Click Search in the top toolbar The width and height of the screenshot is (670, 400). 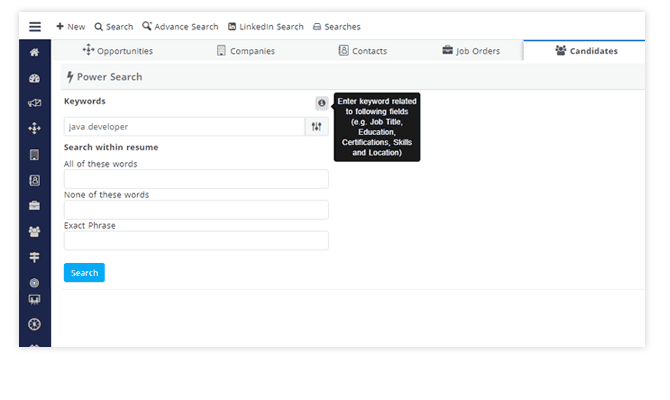click(x=114, y=27)
